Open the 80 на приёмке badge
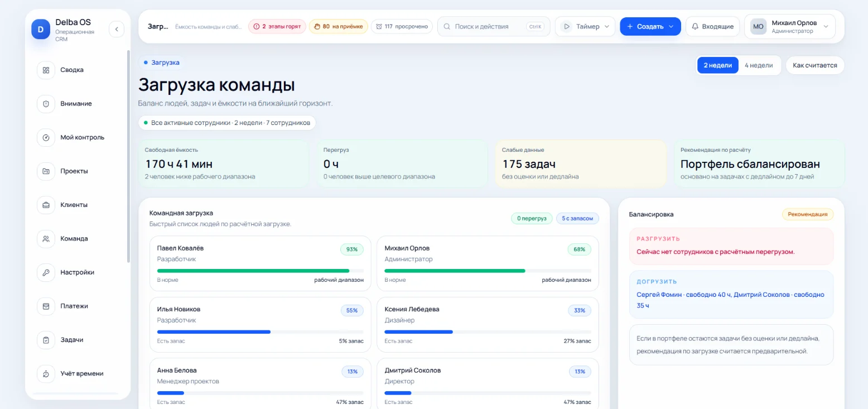Viewport: 868px width, 409px height. 339,26
